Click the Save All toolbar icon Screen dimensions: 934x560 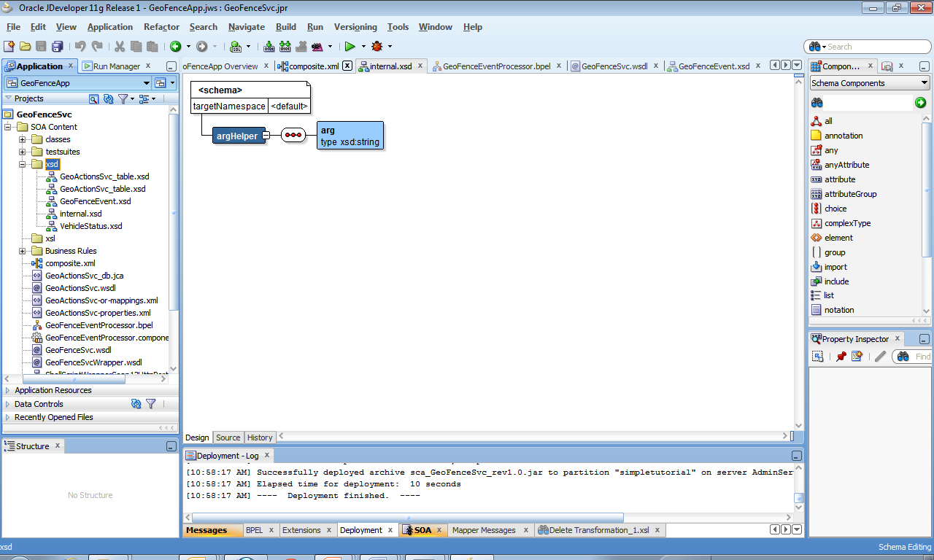(57, 46)
